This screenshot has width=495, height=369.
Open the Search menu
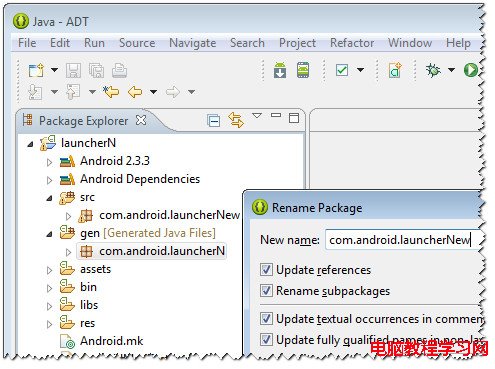coord(247,43)
